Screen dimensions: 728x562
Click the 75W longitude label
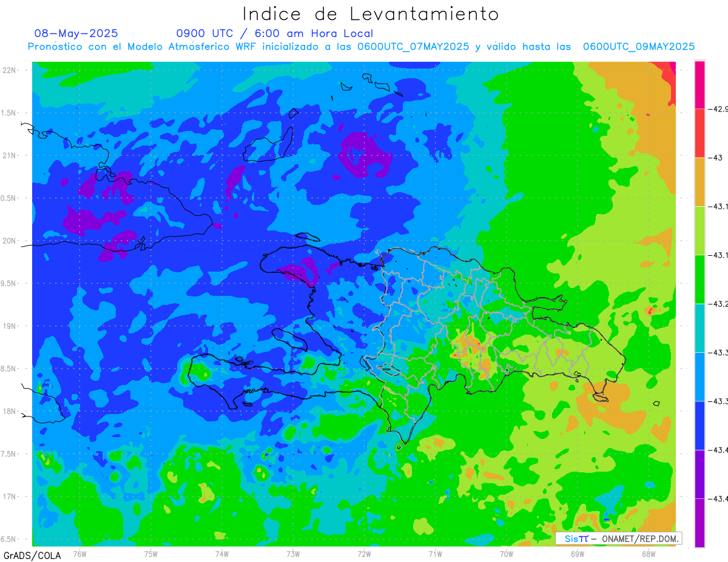151,554
